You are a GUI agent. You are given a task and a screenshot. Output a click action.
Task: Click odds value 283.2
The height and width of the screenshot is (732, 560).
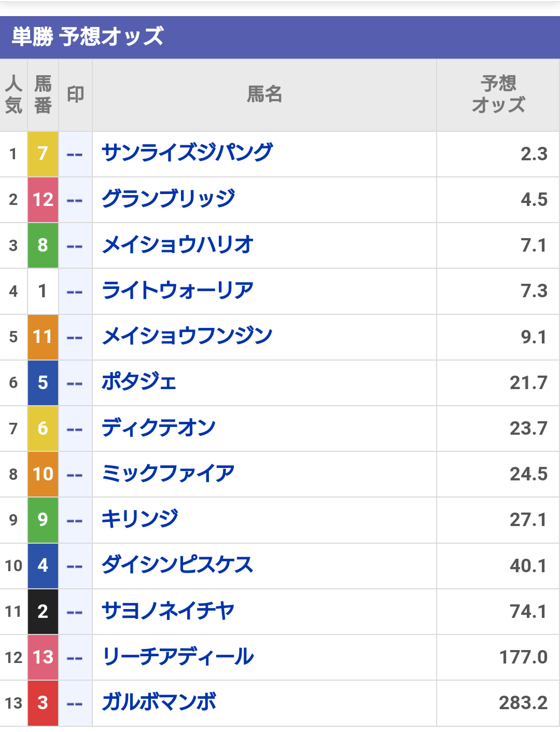point(523,702)
